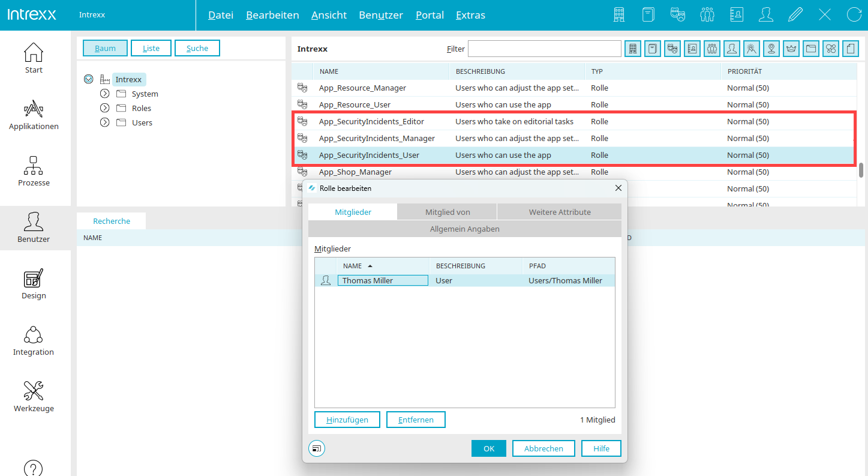Toggle the three-people group filter in filter bar
The width and height of the screenshot is (868, 476).
[x=712, y=49]
